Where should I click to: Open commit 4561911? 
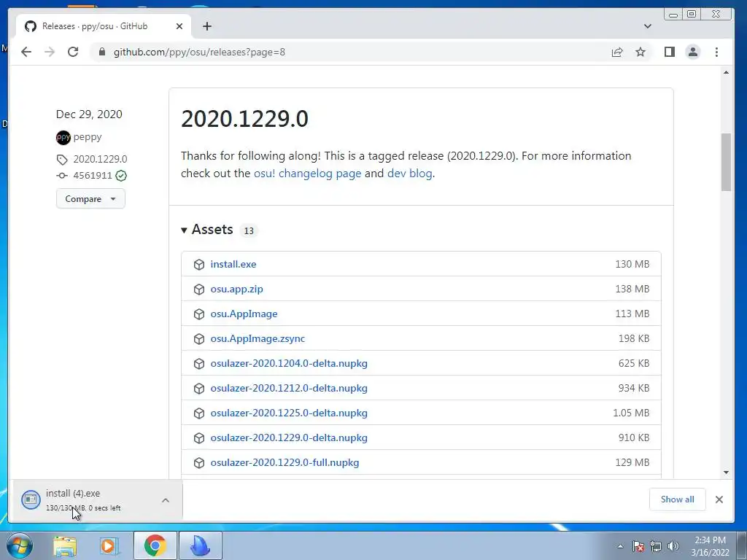point(93,175)
